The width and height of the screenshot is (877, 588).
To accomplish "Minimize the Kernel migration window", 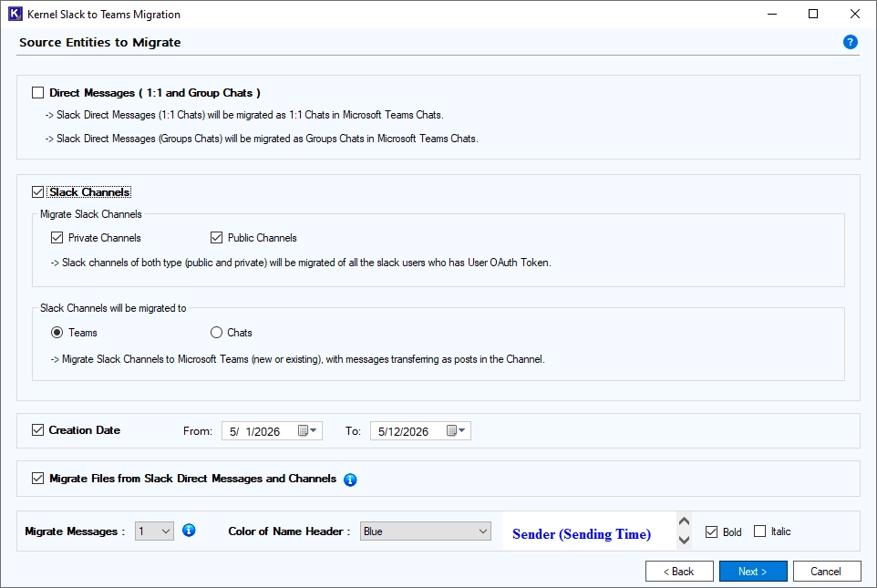I will point(772,14).
